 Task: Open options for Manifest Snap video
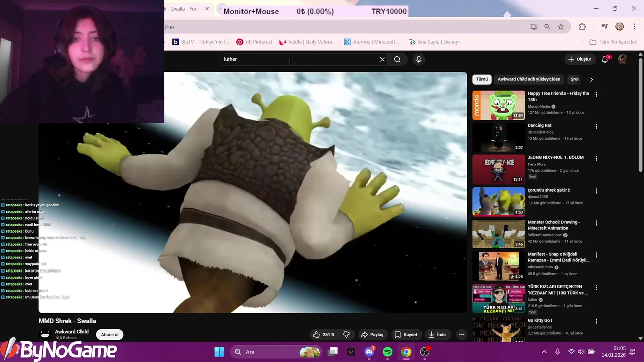tap(596, 255)
